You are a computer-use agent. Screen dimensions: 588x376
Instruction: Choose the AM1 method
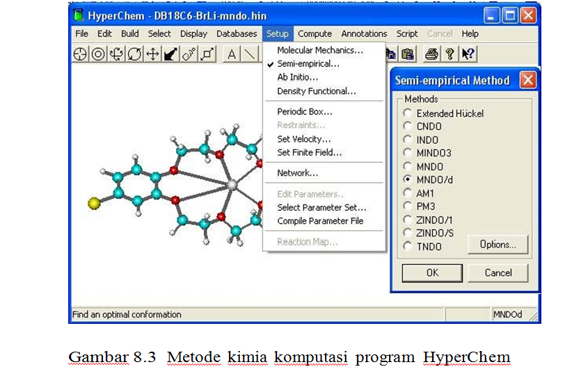[x=408, y=193]
